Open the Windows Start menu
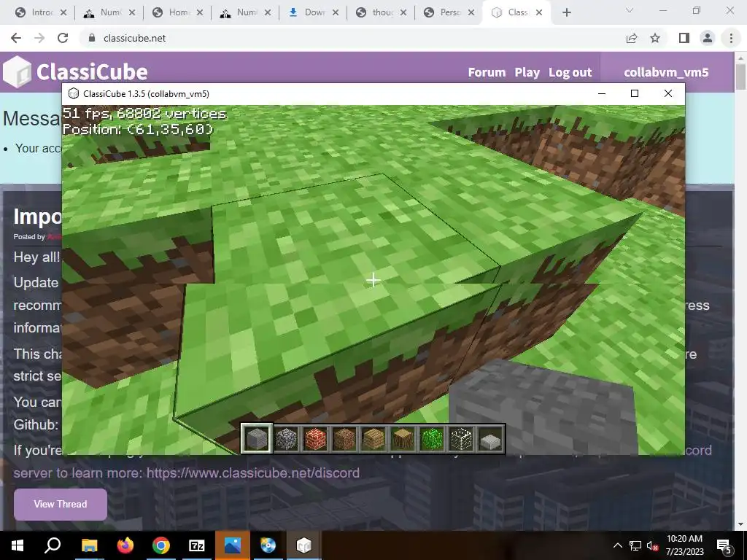Viewport: 747px width, 560px height. [x=18, y=545]
